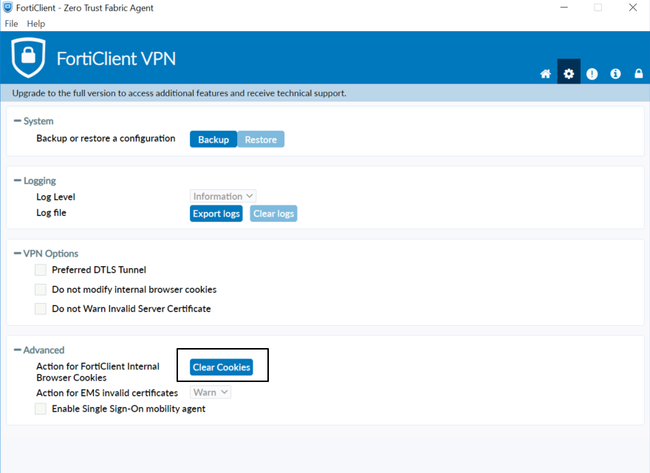Click the FortiClient title bar app icon
This screenshot has width=650, height=473.
tap(7, 7)
